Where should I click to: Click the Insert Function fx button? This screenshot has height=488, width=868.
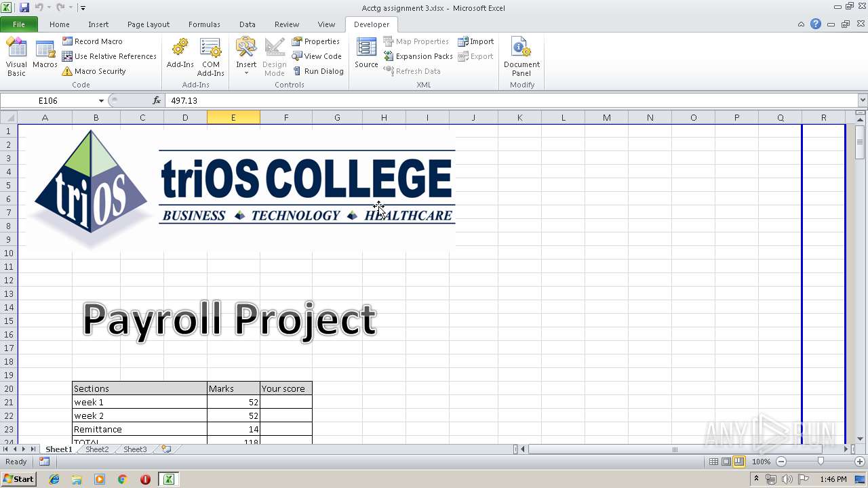pyautogui.click(x=157, y=100)
